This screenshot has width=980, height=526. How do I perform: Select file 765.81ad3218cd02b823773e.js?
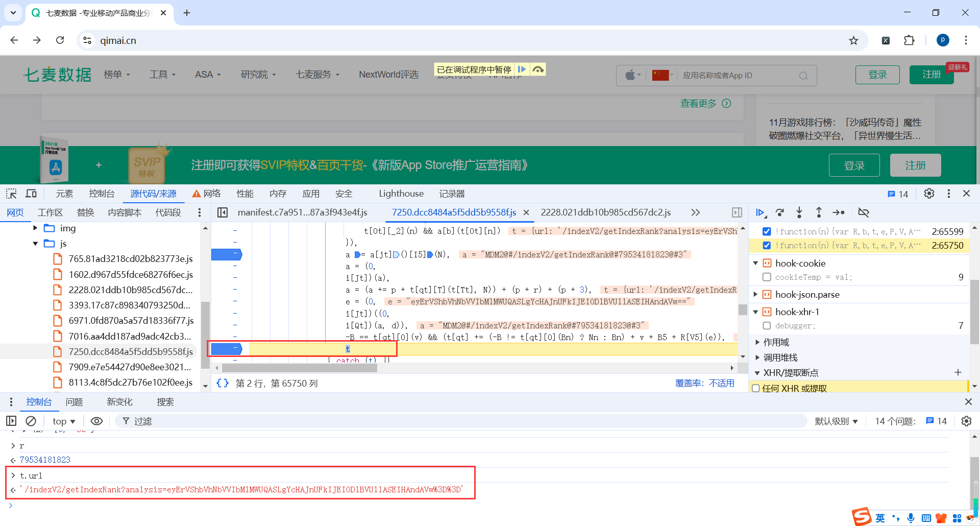pos(131,259)
